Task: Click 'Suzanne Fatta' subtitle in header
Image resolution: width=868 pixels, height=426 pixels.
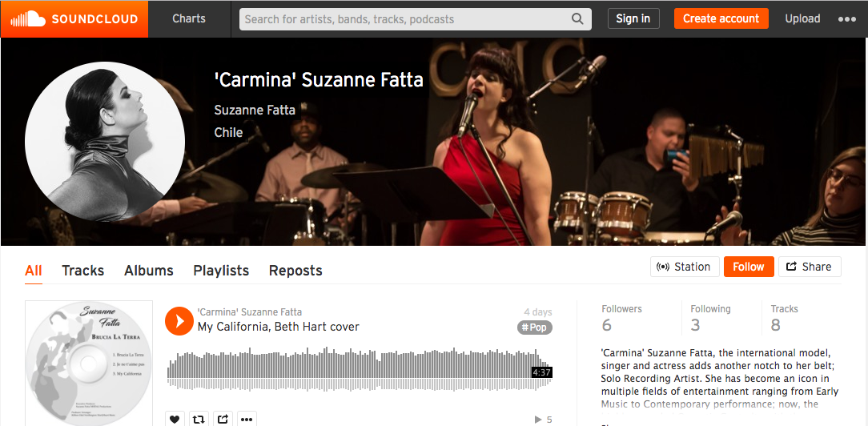Action: coord(255,111)
